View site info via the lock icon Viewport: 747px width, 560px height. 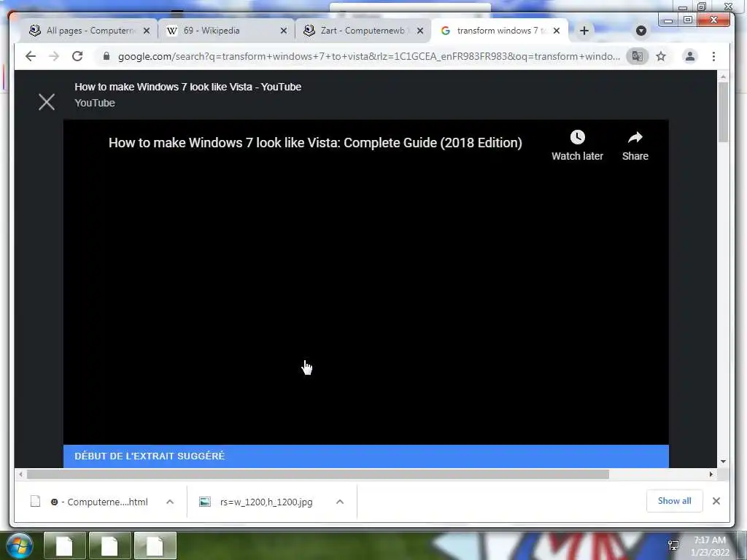(107, 57)
